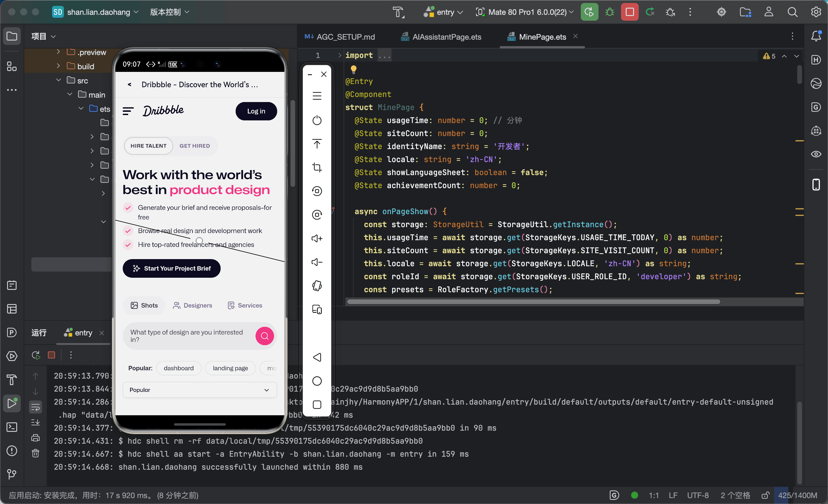Image resolution: width=828 pixels, height=504 pixels.
Task: Click the dashboard popular tag
Action: point(178,368)
